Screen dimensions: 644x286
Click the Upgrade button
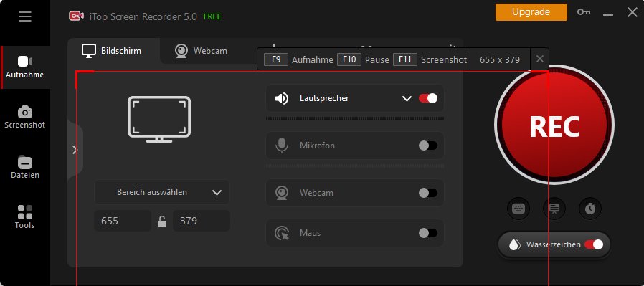click(531, 12)
